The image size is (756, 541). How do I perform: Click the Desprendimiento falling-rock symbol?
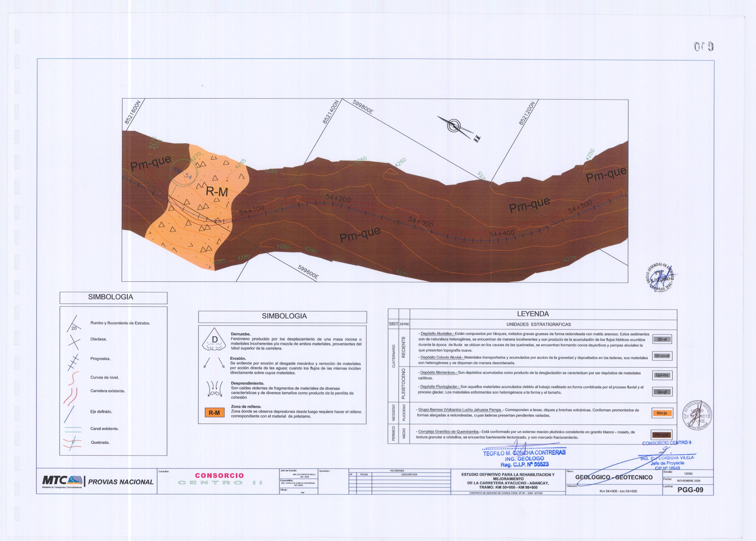[x=215, y=388]
